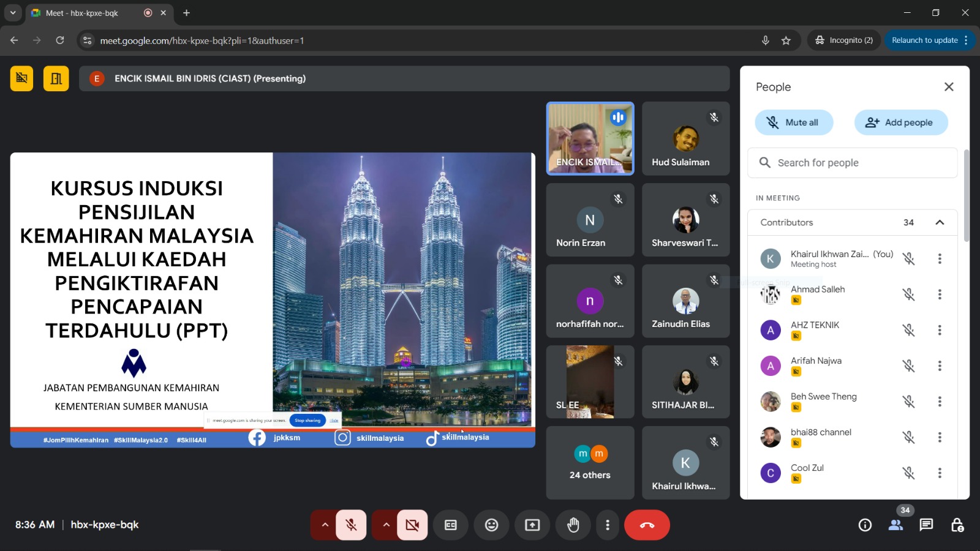The width and height of the screenshot is (980, 551).
Task: Open more actions menu for Beh Swee Theng
Action: [x=940, y=402]
